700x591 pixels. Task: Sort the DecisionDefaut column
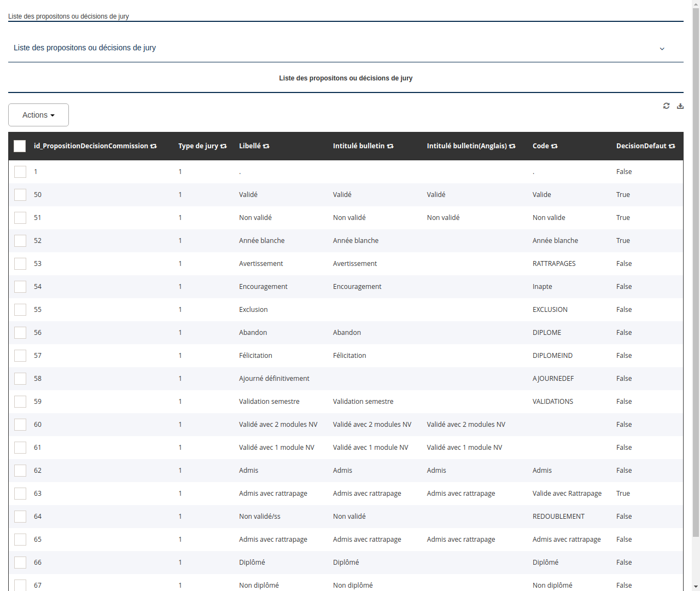672,146
